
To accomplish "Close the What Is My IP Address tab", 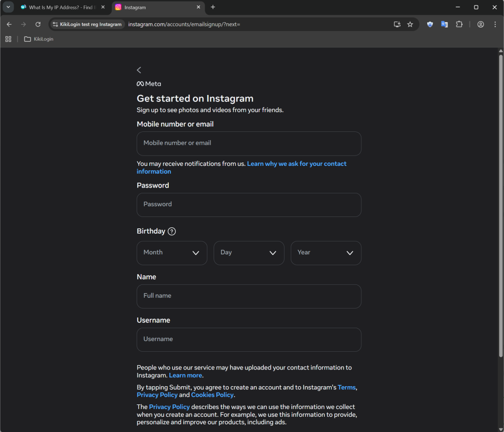I will coord(103,7).
